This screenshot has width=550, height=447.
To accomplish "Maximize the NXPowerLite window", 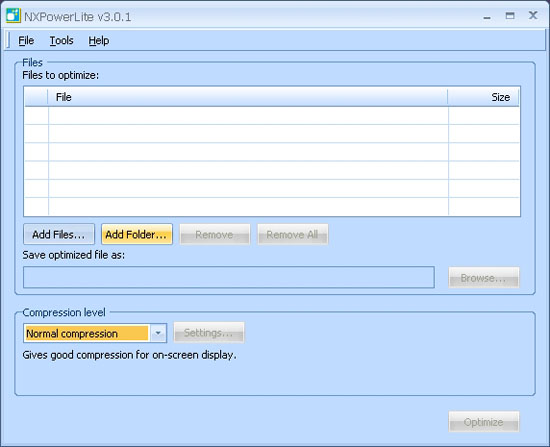I will (x=510, y=16).
